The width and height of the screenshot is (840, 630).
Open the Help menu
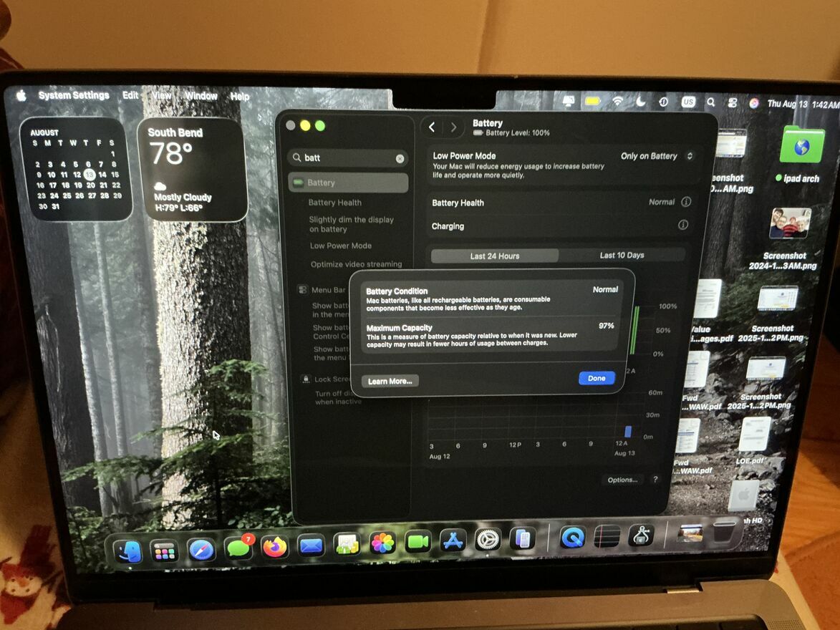tap(239, 97)
